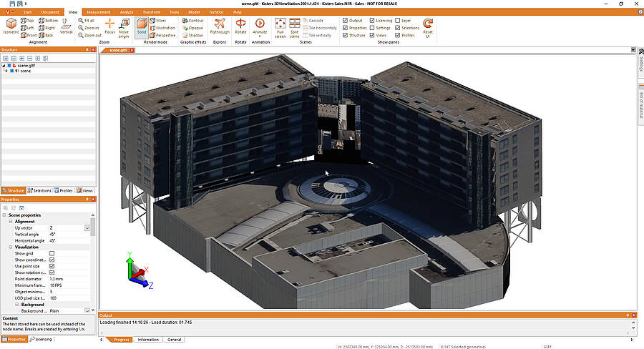Screen dimensions: 644x349
Task: Click Zoom in
Action: [x=89, y=28]
